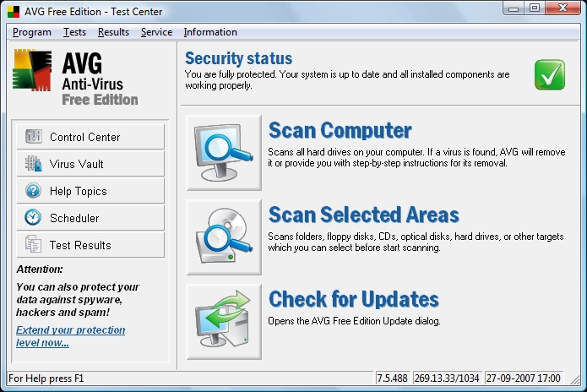Click the green security status checkmark

[549, 74]
